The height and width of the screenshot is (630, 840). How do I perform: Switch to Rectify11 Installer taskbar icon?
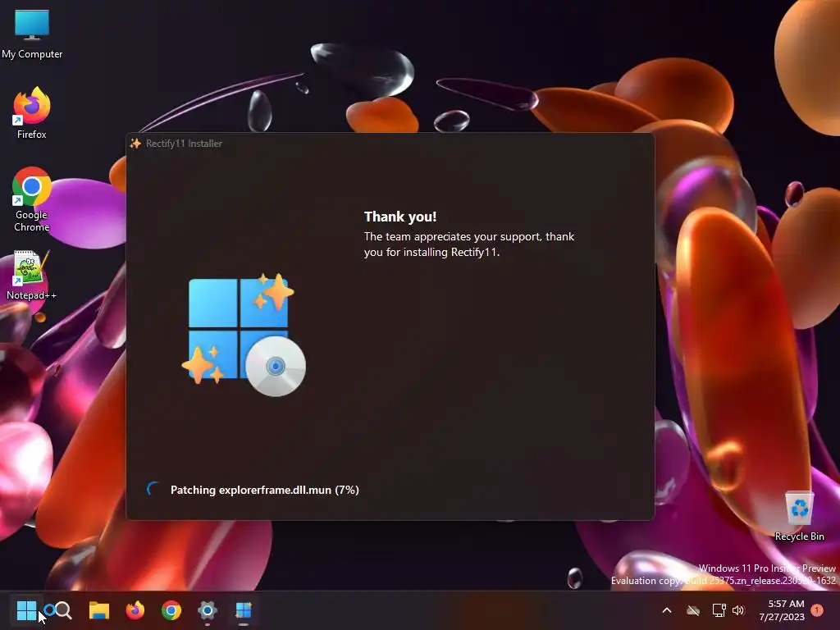click(x=244, y=610)
